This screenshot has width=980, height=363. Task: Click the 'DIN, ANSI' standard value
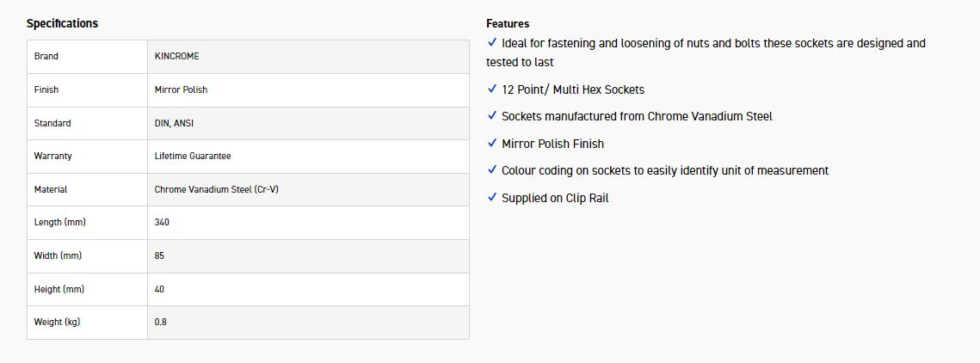click(x=174, y=123)
